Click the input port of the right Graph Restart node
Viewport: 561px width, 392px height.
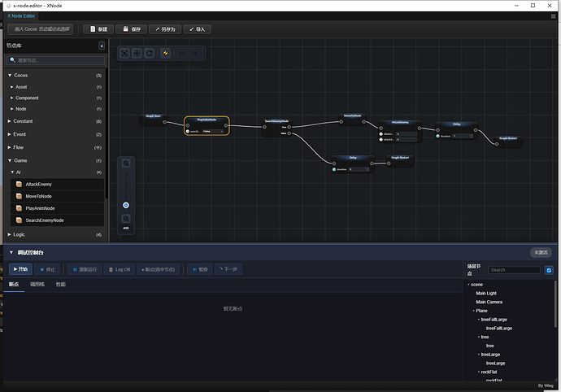click(497, 144)
